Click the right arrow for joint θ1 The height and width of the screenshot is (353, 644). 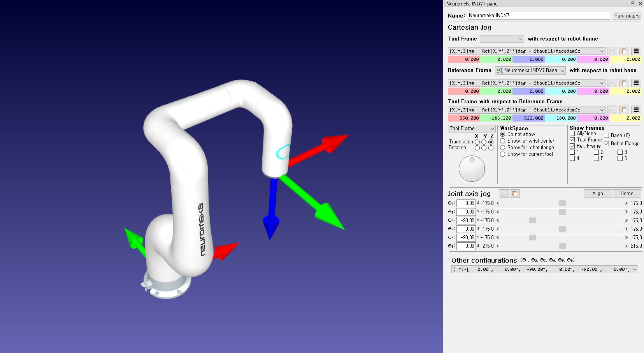(x=626, y=203)
